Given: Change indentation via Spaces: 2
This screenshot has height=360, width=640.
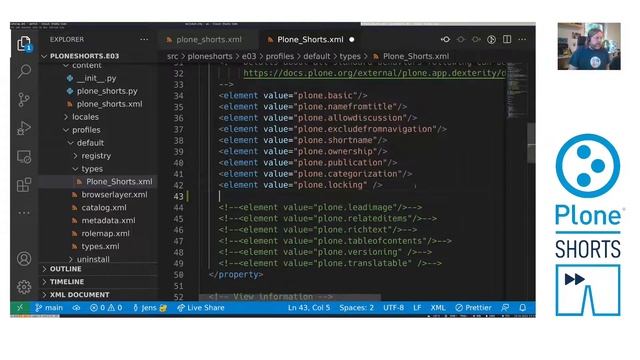Looking at the screenshot, I should pyautogui.click(x=356, y=308).
